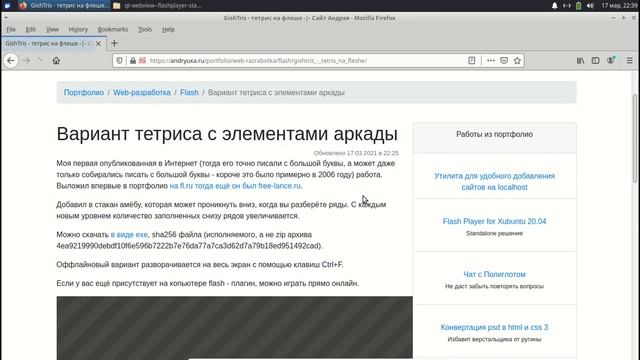Viewport: 640px width, 360px height.
Task: Open the View menu
Action: (x=52, y=29)
